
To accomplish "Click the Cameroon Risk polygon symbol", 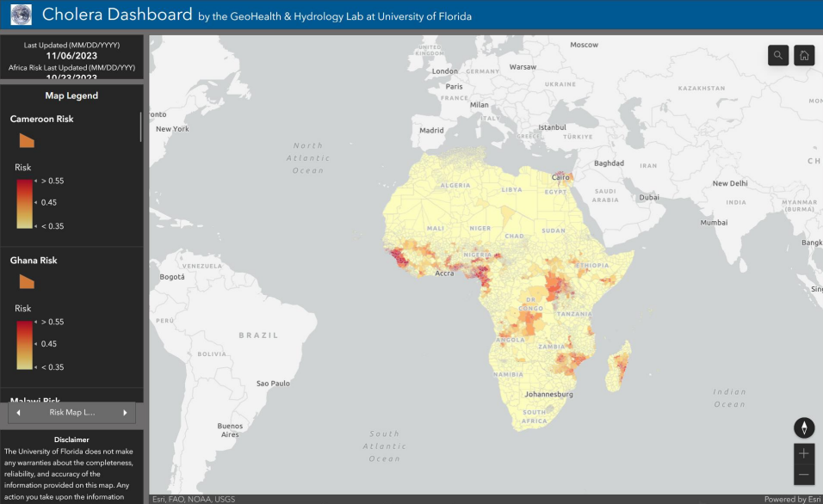I will pyautogui.click(x=27, y=140).
